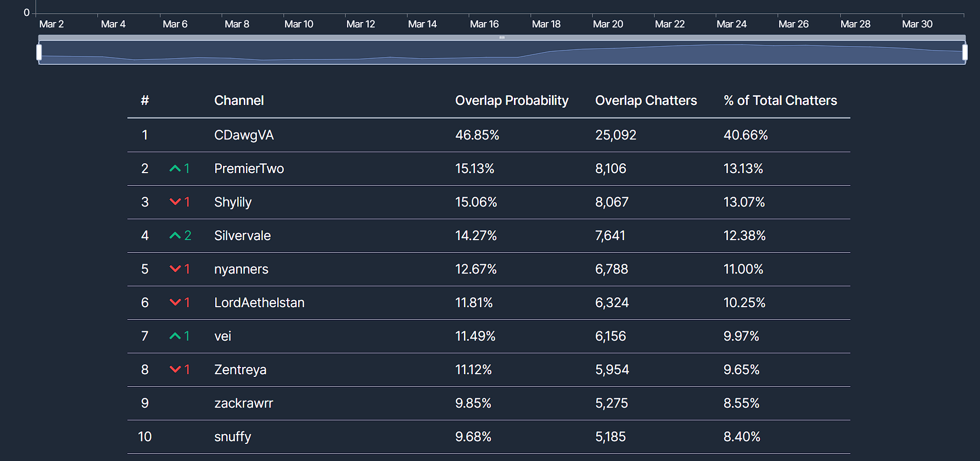Open the zackrawrr channel link

(x=243, y=403)
